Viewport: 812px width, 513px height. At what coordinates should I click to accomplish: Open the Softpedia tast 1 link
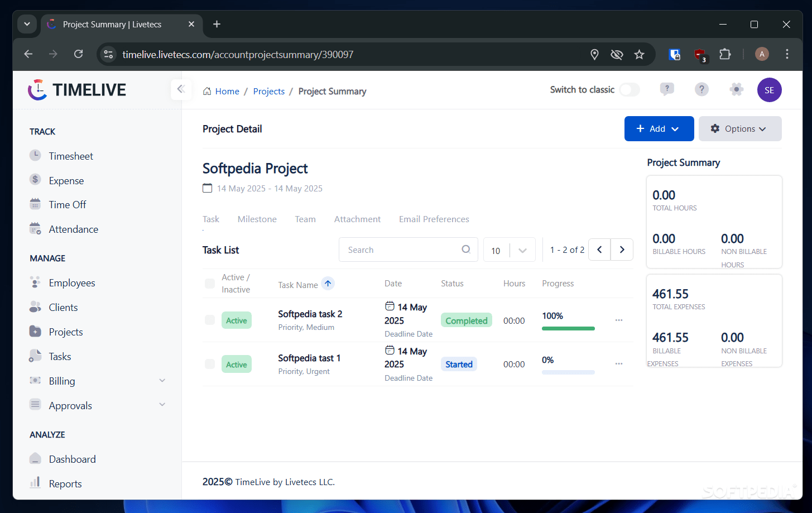pos(309,358)
